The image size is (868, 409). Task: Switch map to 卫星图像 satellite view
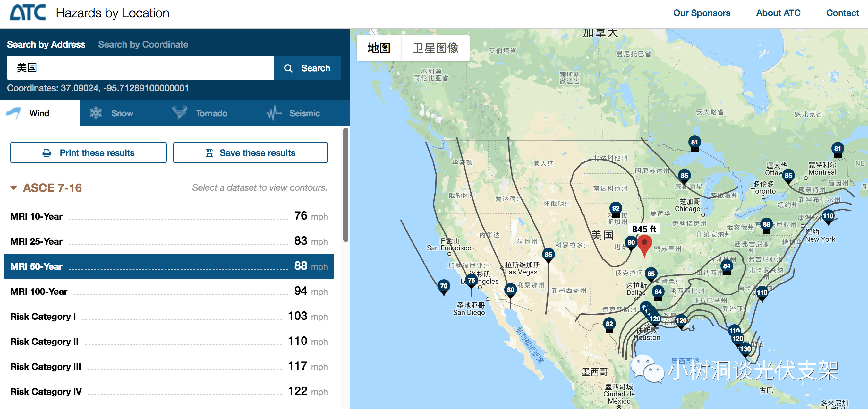pyautogui.click(x=436, y=48)
